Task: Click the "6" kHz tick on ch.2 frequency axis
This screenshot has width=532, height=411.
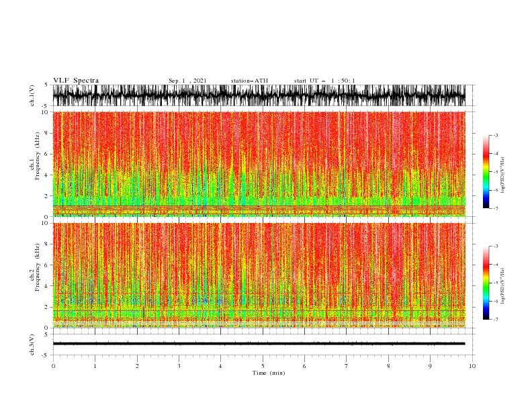Action: coord(46,265)
